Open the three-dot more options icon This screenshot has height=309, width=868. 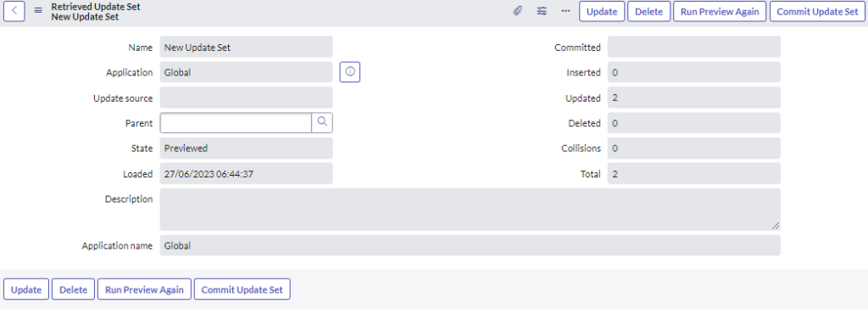click(x=565, y=11)
